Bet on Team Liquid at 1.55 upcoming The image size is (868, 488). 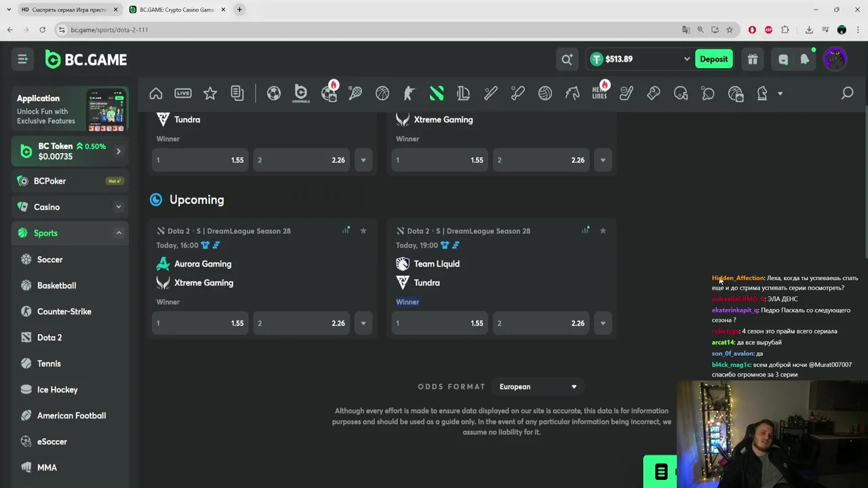coord(439,323)
